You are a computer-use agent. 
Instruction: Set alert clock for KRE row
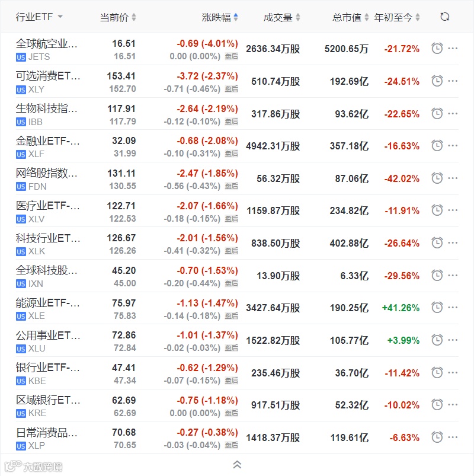coord(437,405)
